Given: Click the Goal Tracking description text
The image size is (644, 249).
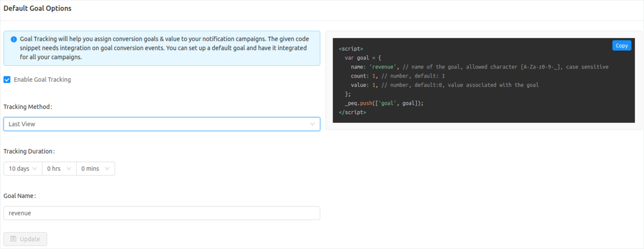Looking at the screenshot, I should (164, 48).
